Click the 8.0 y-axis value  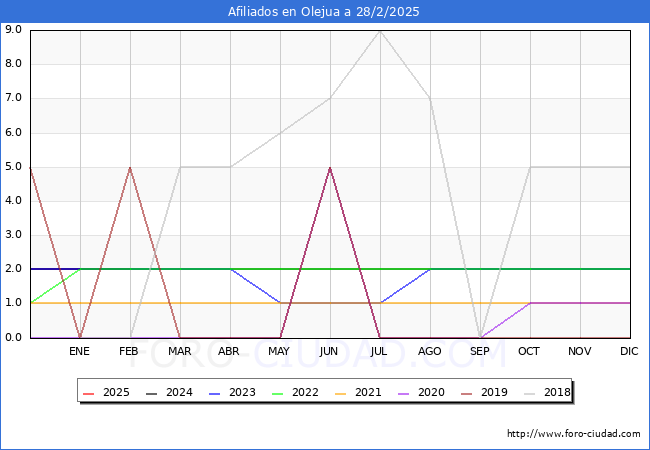(14, 64)
